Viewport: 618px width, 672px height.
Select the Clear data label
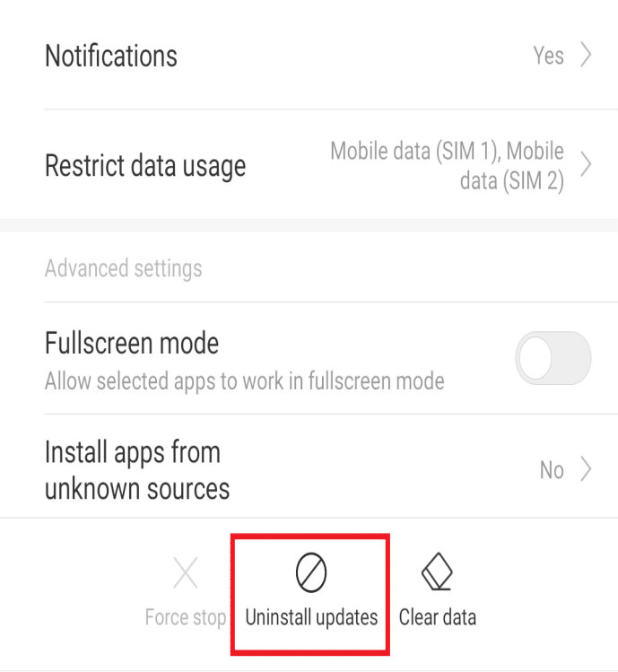tap(437, 617)
